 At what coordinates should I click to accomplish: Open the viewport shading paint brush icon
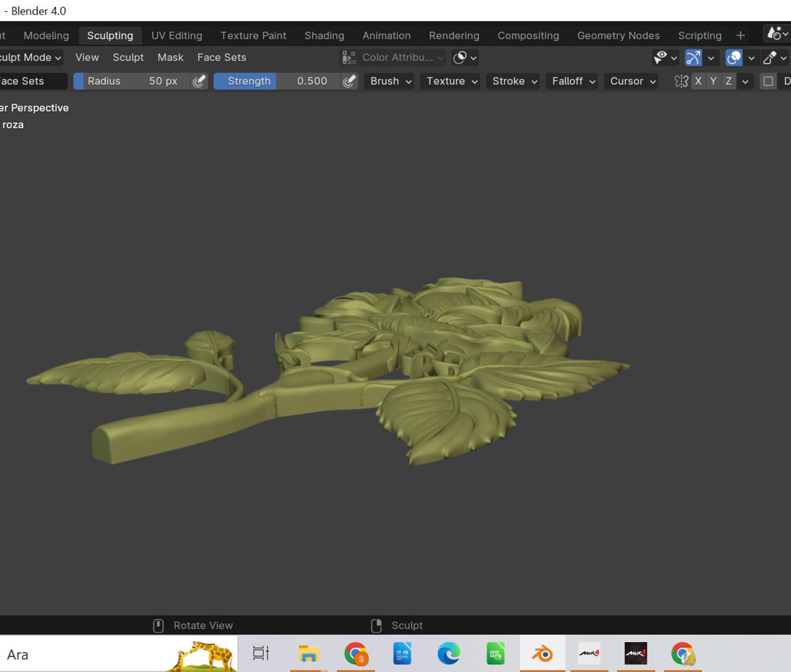coord(770,58)
